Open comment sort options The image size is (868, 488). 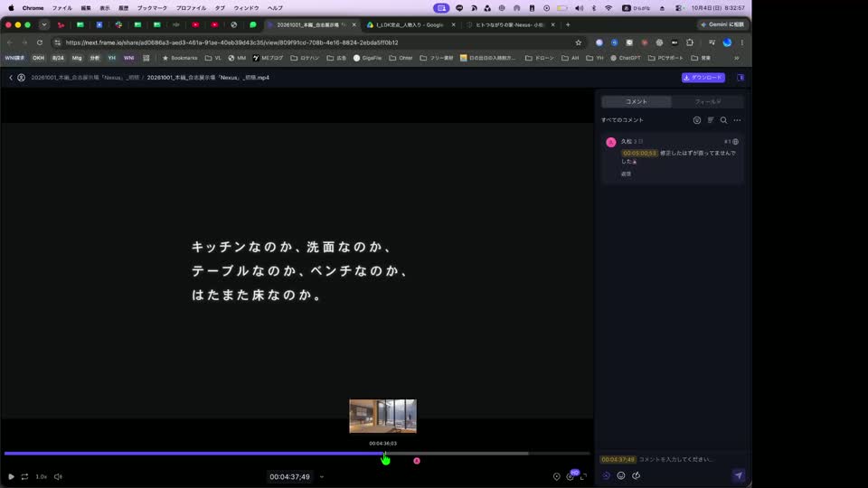click(x=711, y=120)
